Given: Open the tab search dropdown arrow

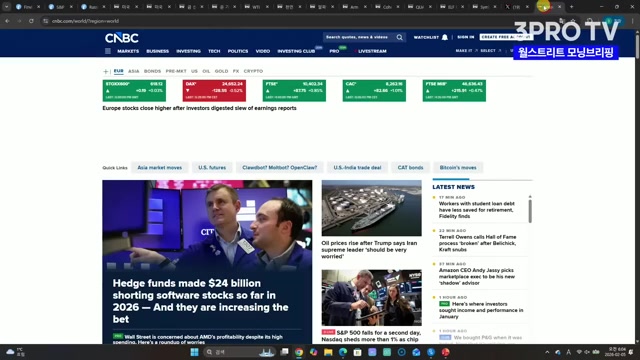Looking at the screenshot, I should 7,7.
